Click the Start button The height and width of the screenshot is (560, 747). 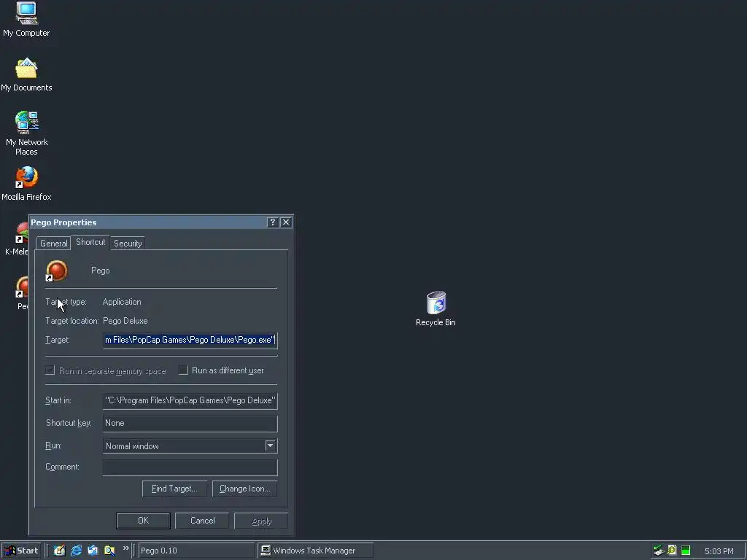pos(21,551)
